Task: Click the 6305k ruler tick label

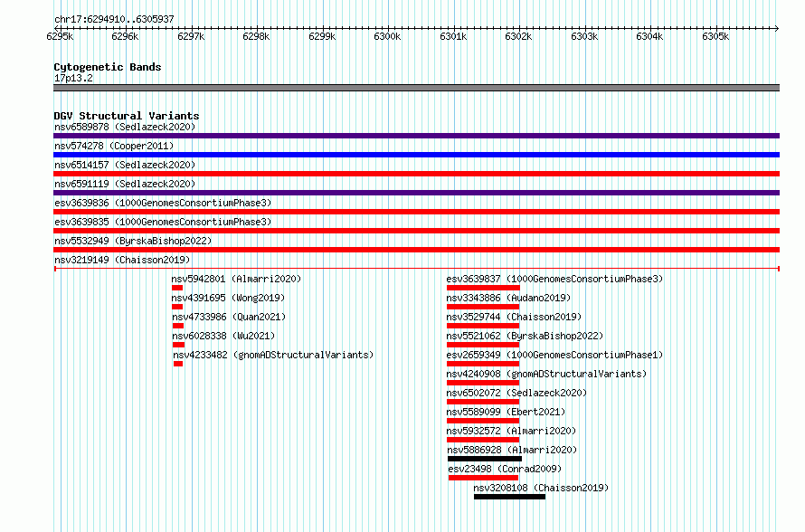Action: click(715, 36)
